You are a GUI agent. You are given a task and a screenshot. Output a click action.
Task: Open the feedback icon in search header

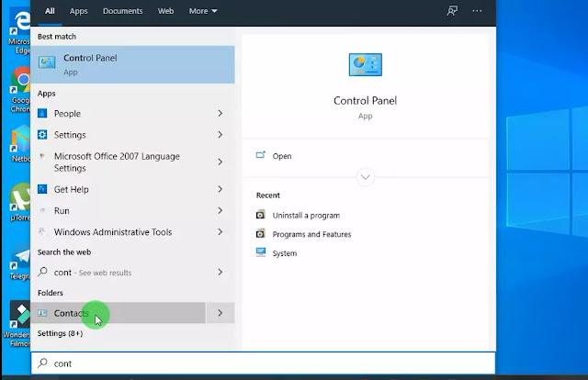[452, 11]
